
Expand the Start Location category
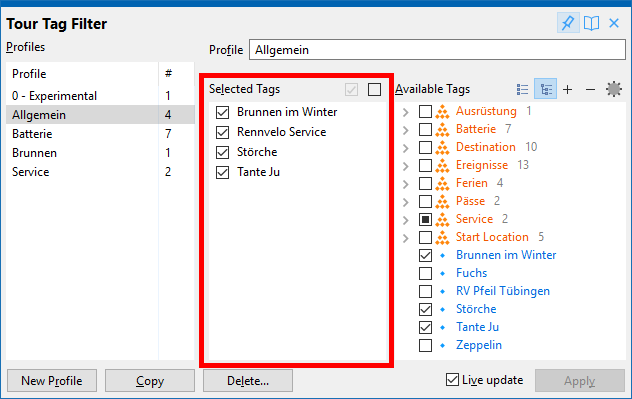click(406, 238)
